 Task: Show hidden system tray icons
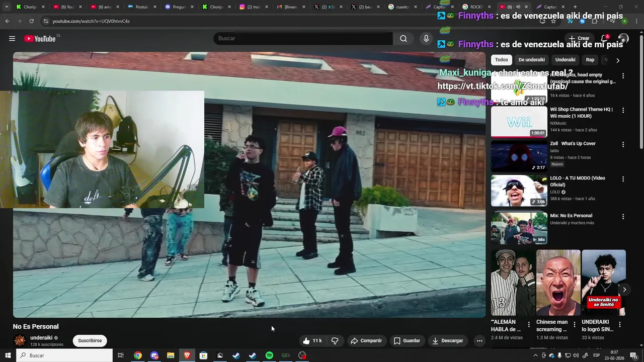click(x=536, y=355)
